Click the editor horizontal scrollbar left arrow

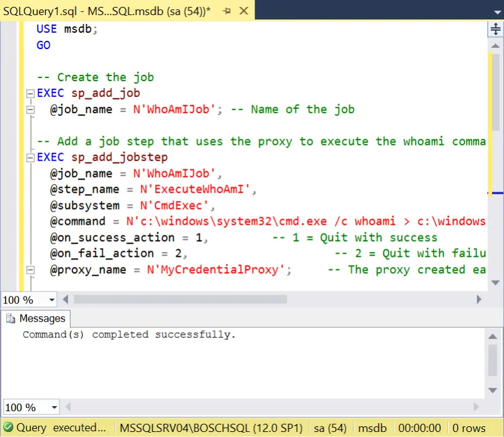[66, 300]
